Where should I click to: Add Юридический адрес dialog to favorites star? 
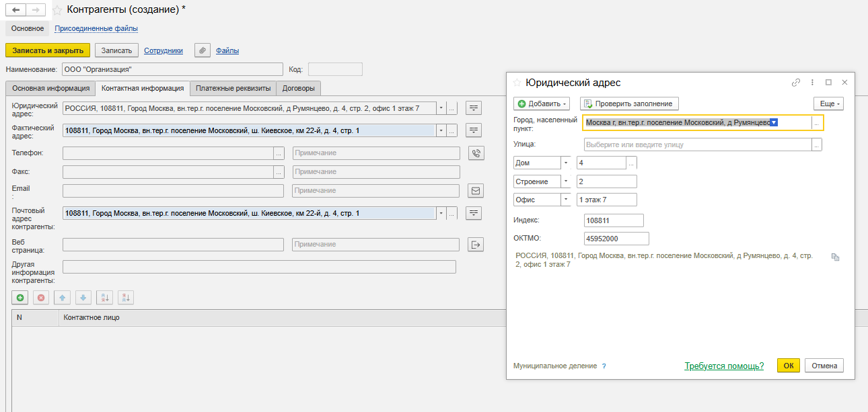coord(517,83)
